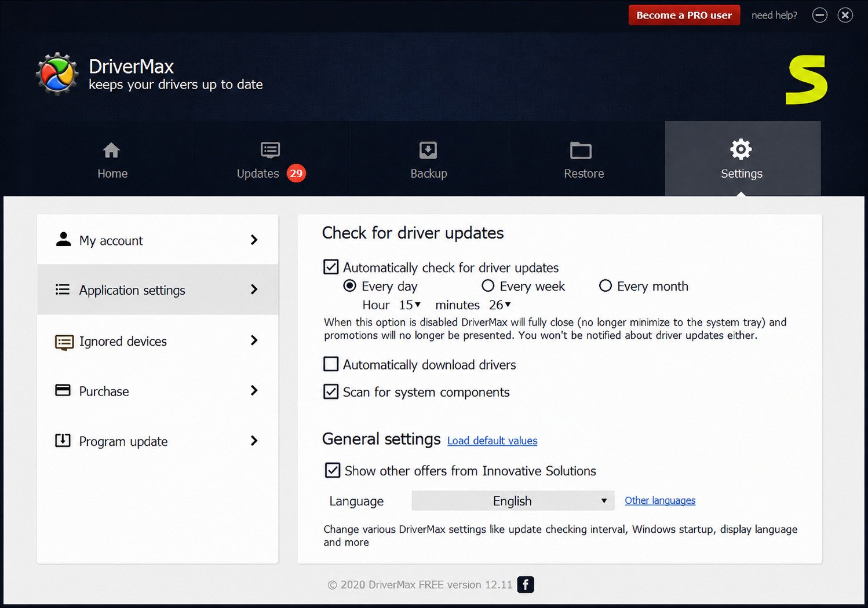Minimize the DriverMax window
Image resolution: width=868 pixels, height=608 pixels.
(820, 15)
